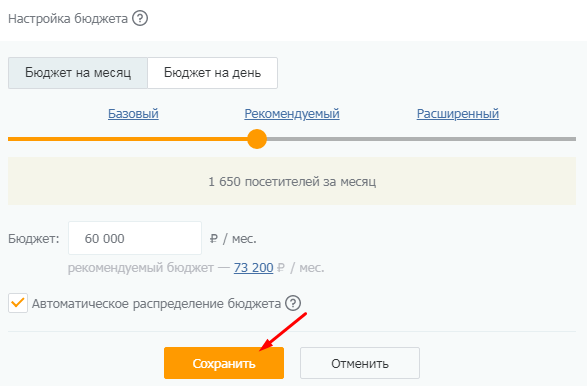The image size is (587, 386).
Task: Click the 1 650 посетителей за месяц text
Action: pos(292,182)
